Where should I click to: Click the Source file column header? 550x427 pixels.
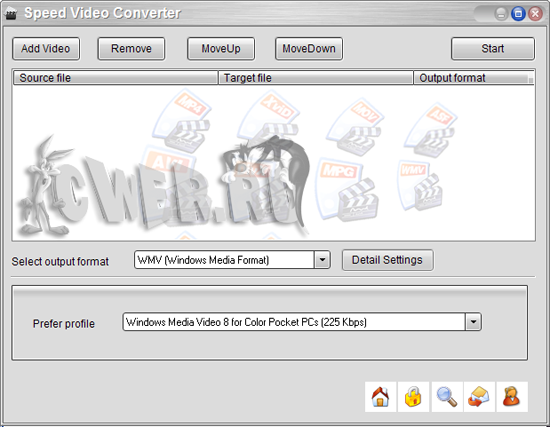115,78
